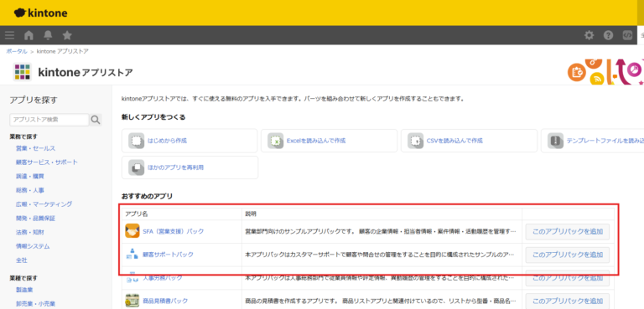Open the notifications bell icon
The image size is (644, 309).
(48, 35)
